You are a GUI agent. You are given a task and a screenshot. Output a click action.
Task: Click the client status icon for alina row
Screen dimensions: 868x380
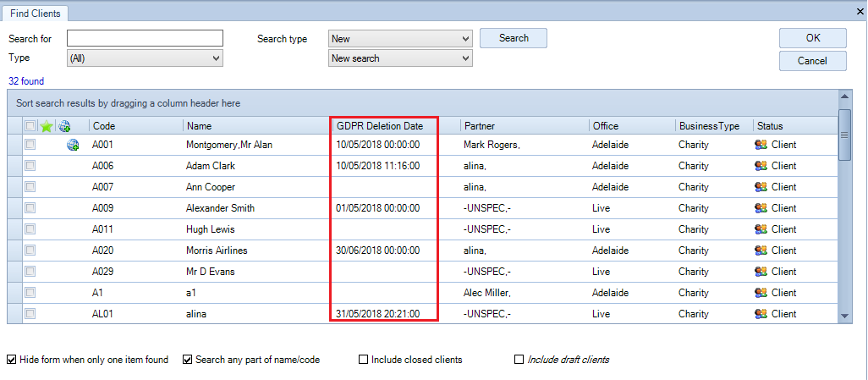click(761, 313)
